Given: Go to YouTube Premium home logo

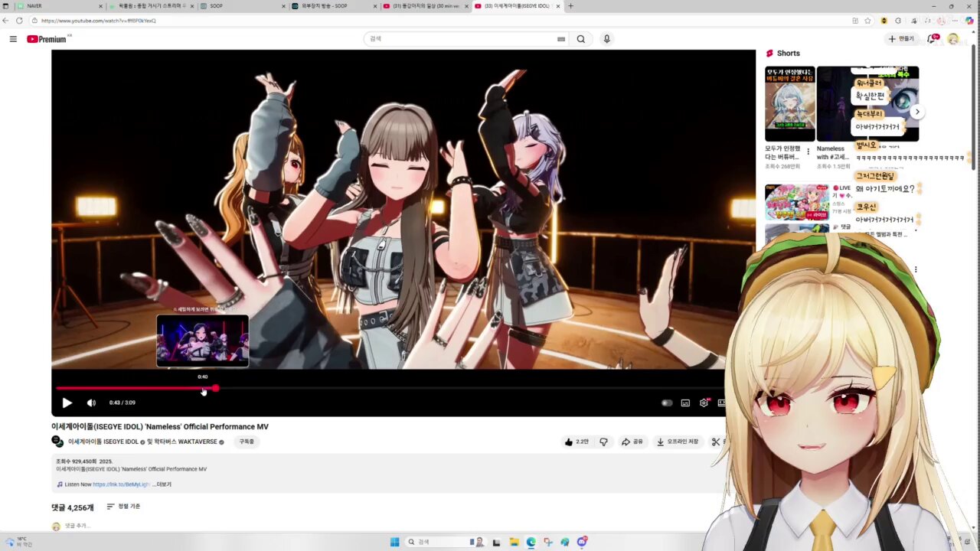Looking at the screenshot, I should point(49,39).
